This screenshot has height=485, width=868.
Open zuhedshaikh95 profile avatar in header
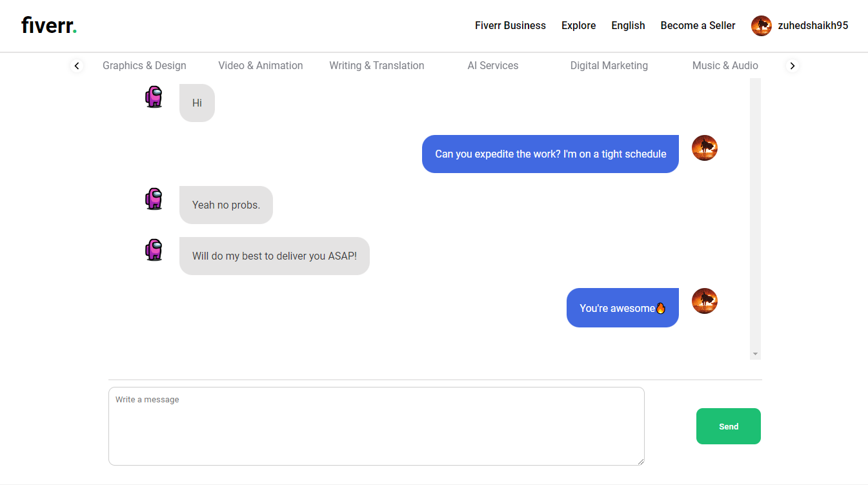click(x=762, y=26)
